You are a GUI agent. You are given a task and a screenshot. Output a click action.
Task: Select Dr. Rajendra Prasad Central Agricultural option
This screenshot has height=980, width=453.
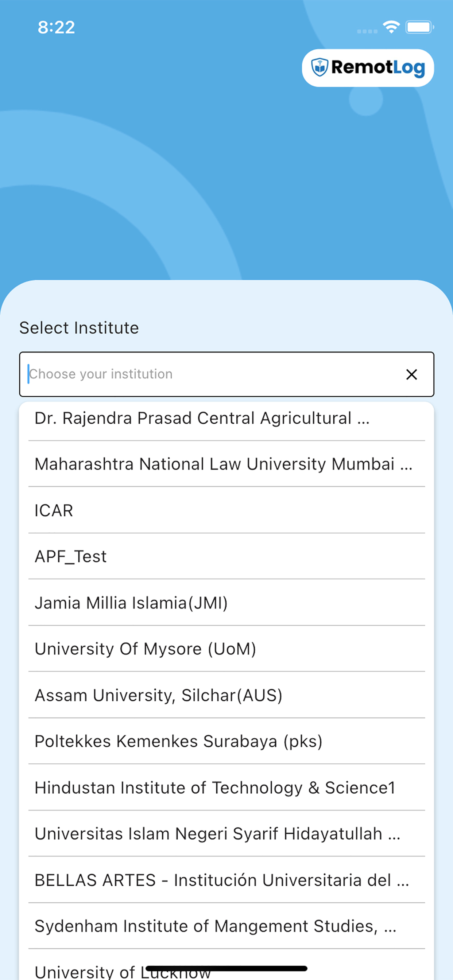pos(226,419)
